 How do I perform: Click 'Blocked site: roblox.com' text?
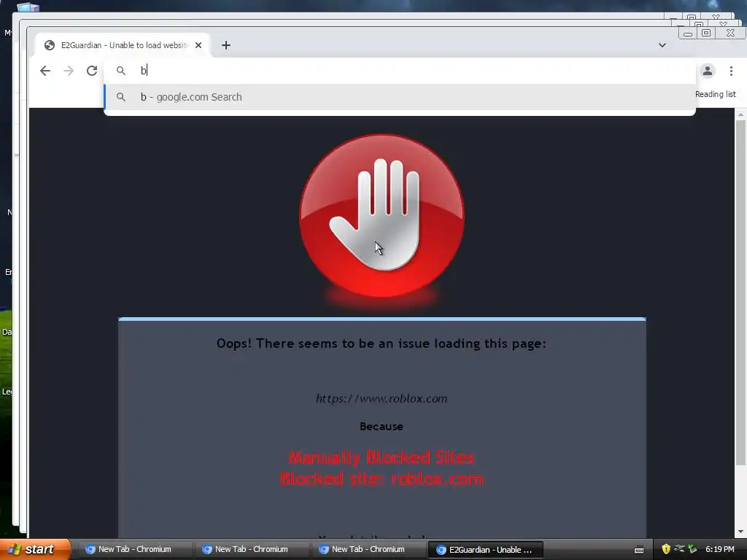[x=382, y=478]
